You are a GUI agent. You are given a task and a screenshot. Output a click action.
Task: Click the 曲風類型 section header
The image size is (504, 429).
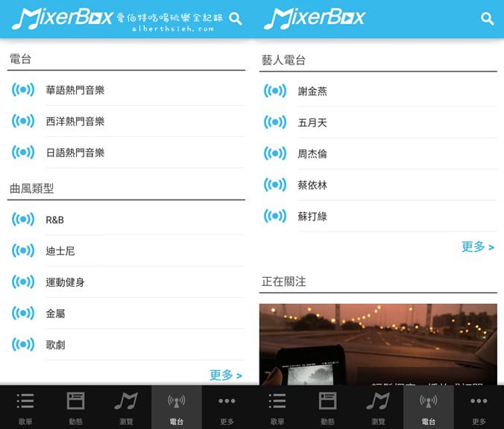pyautogui.click(x=31, y=188)
